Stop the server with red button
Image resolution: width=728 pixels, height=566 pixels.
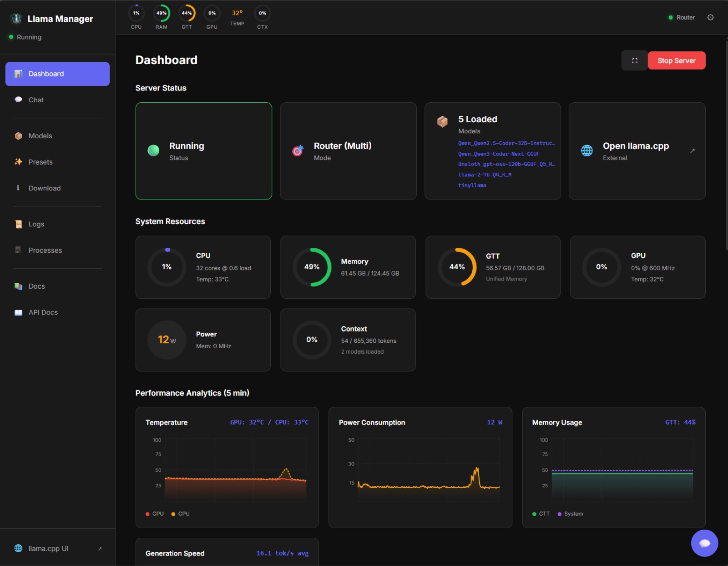pos(677,60)
